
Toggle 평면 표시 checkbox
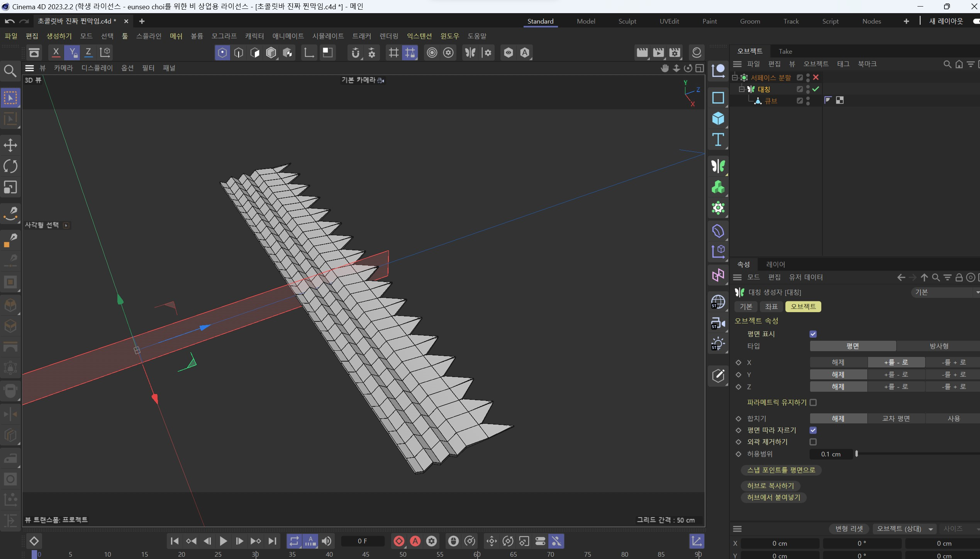click(x=813, y=334)
